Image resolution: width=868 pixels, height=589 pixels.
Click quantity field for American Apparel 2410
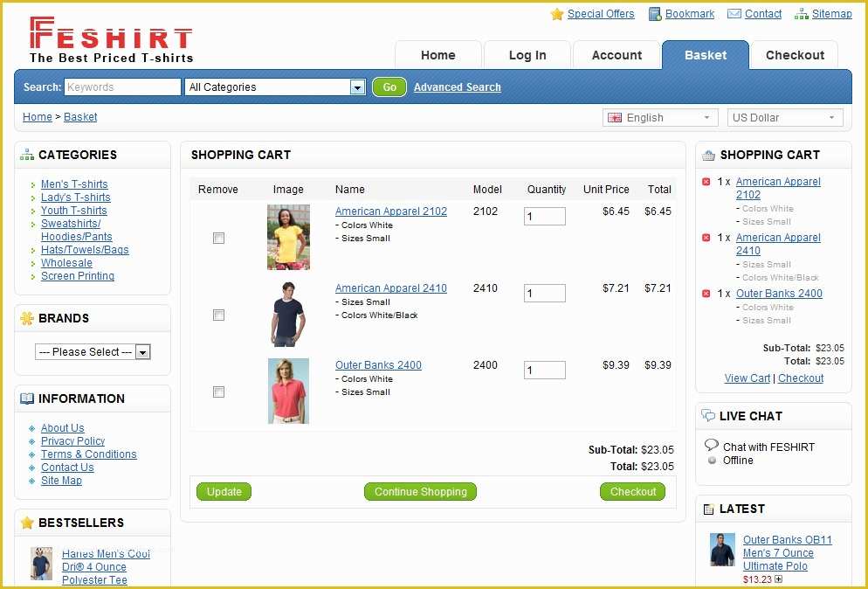pyautogui.click(x=545, y=293)
